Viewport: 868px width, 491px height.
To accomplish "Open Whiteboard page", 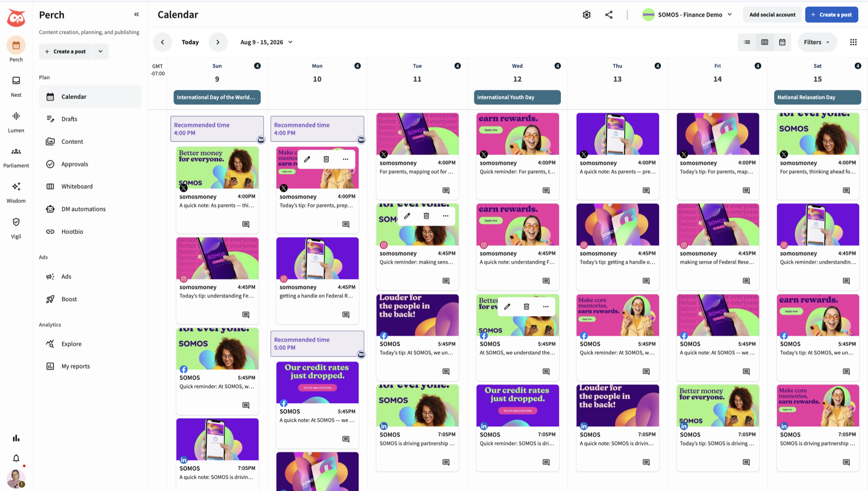I will (90, 186).
